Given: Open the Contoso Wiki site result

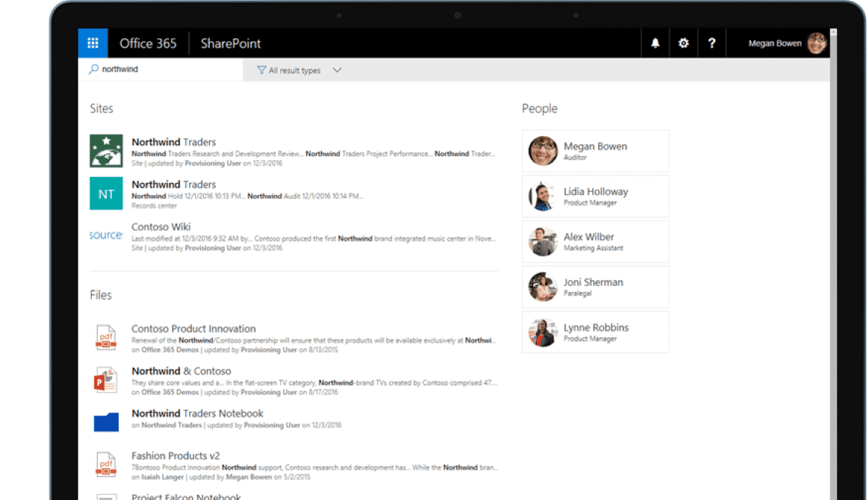Looking at the screenshot, I should coord(161,227).
